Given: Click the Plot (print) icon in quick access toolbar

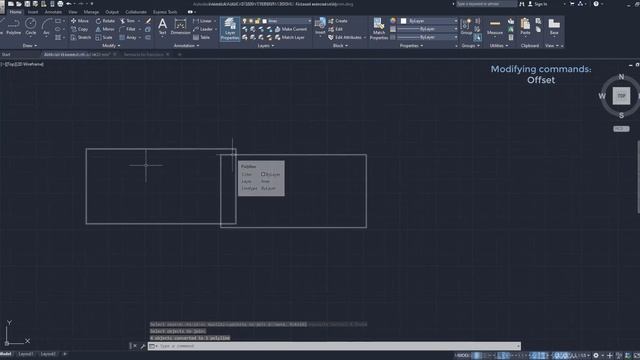Looking at the screenshot, I should coord(60,4).
